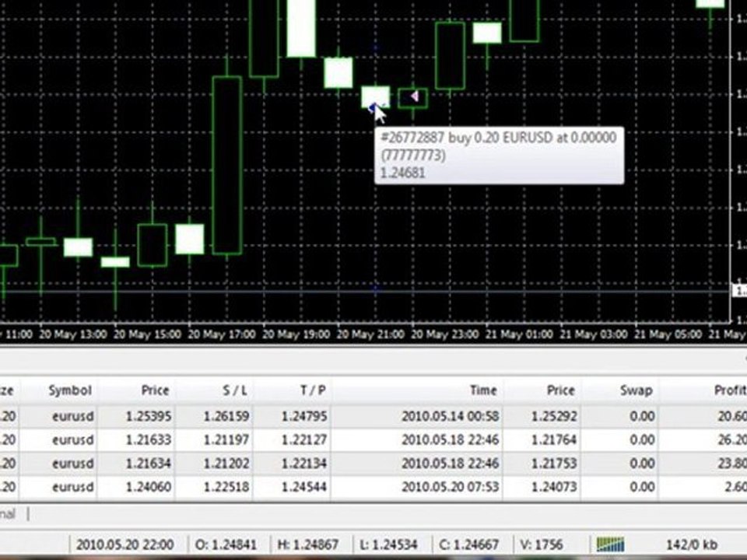The image size is (747, 560).
Task: Click the close price 1.21764
Action: tap(554, 439)
